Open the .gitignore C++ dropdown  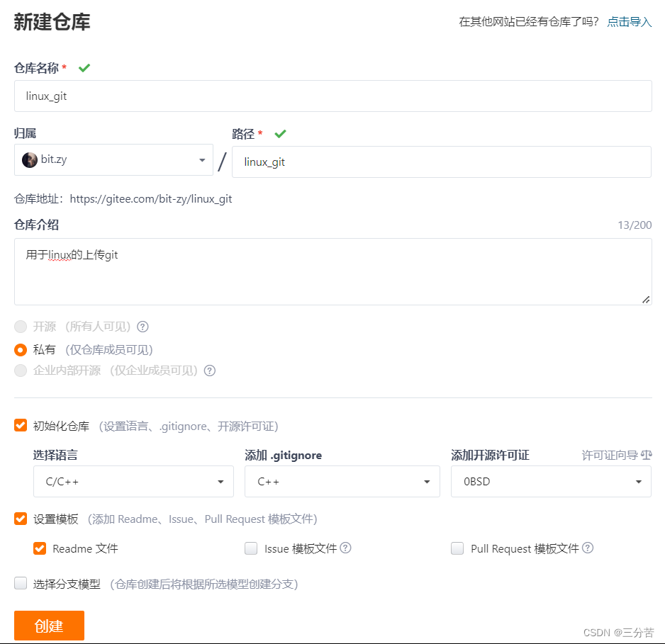[x=342, y=481]
